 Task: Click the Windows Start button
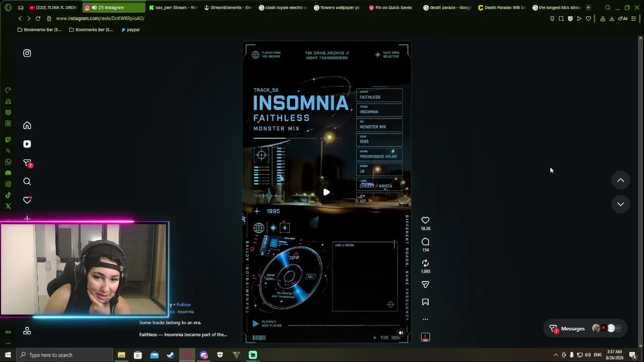pos(8,355)
